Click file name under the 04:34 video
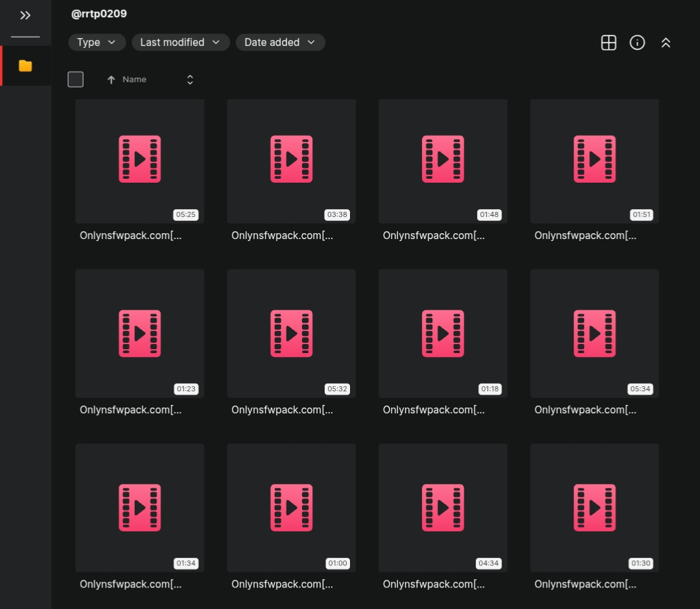Viewport: 700px width, 609px height. (434, 584)
